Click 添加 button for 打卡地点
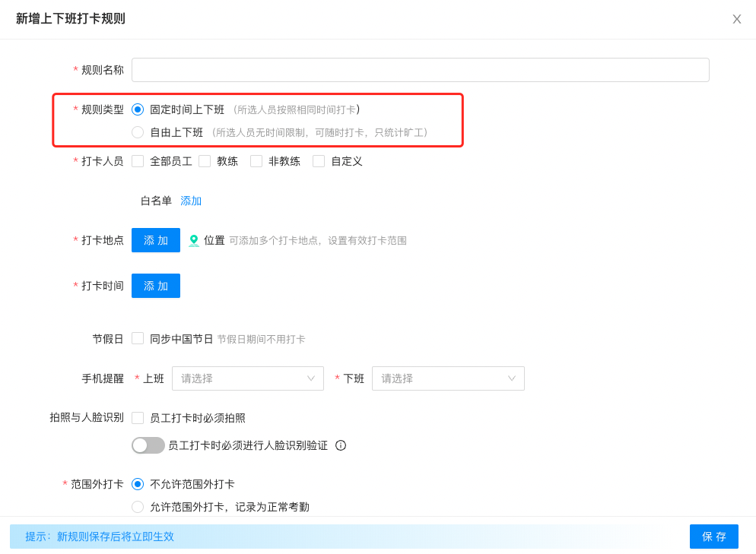 pos(156,240)
